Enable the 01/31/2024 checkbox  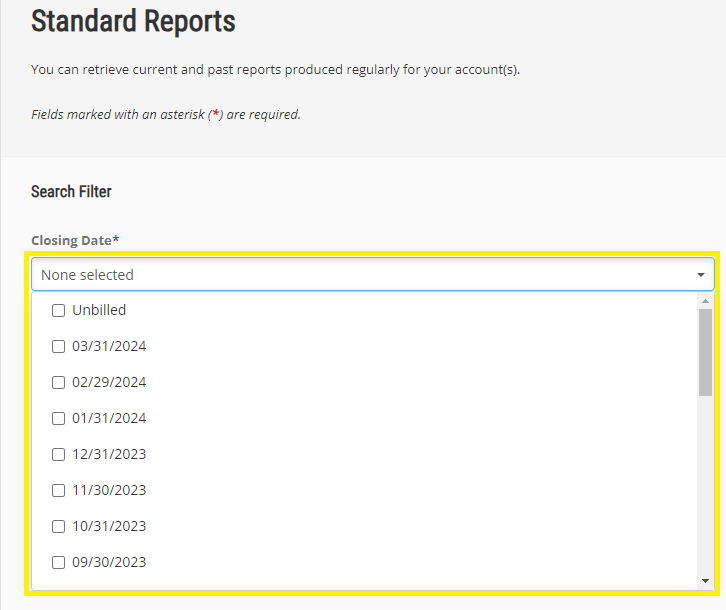(58, 419)
